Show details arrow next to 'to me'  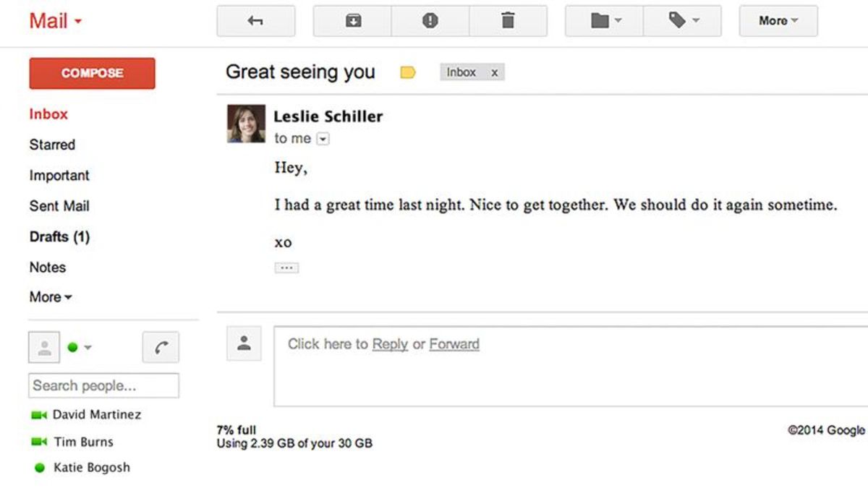[x=323, y=139]
